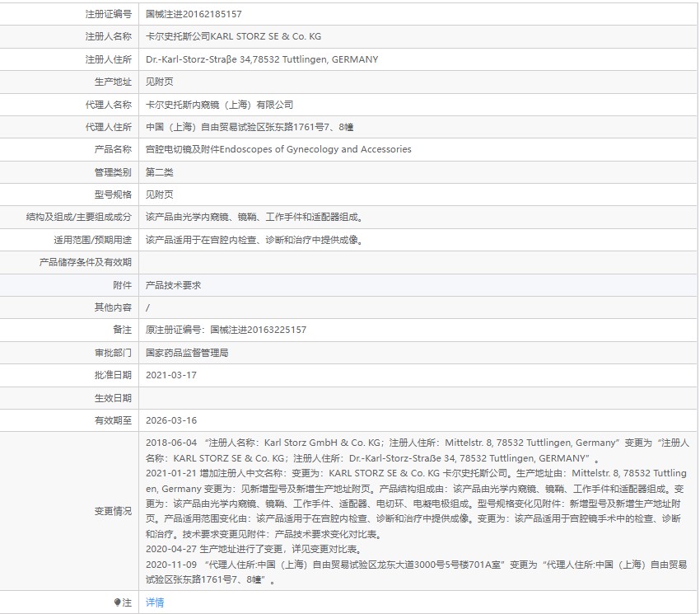Viewport: 700px width, 614px height.
Task: Click the 代理人住所 label
Action: pos(109,127)
